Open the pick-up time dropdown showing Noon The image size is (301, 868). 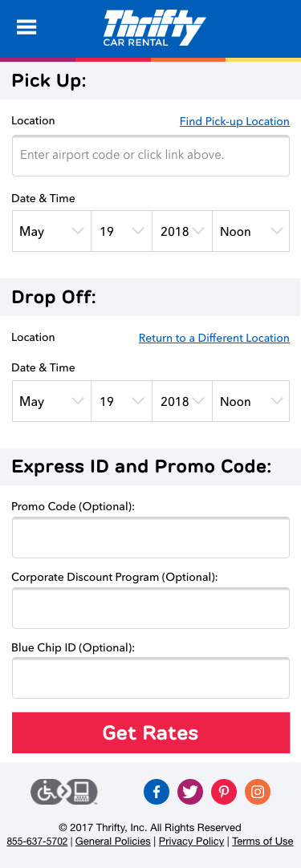250,231
